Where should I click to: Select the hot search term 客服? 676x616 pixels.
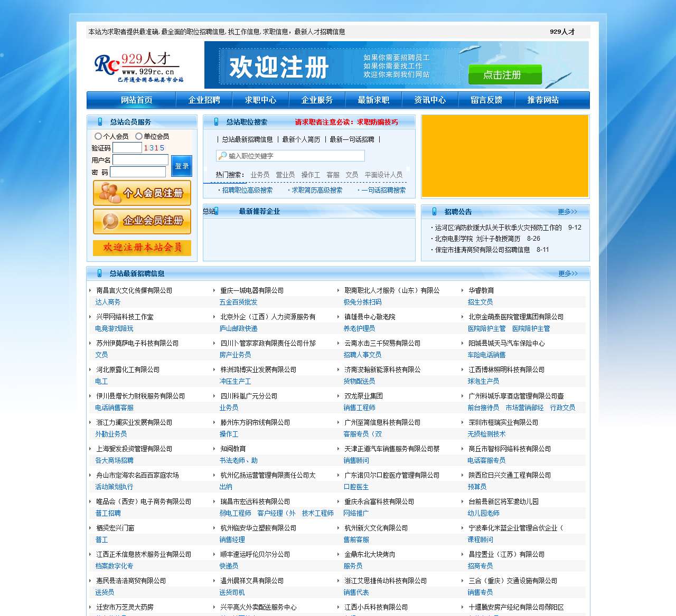[333, 175]
